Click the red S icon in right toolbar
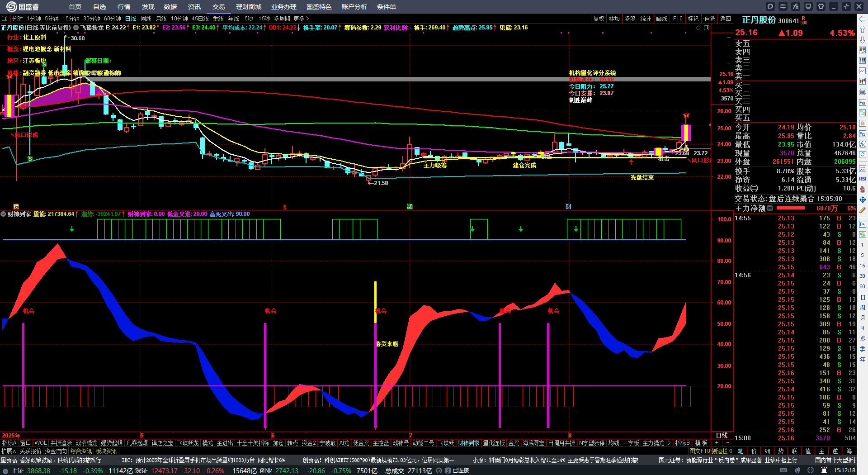 pyautogui.click(x=863, y=189)
